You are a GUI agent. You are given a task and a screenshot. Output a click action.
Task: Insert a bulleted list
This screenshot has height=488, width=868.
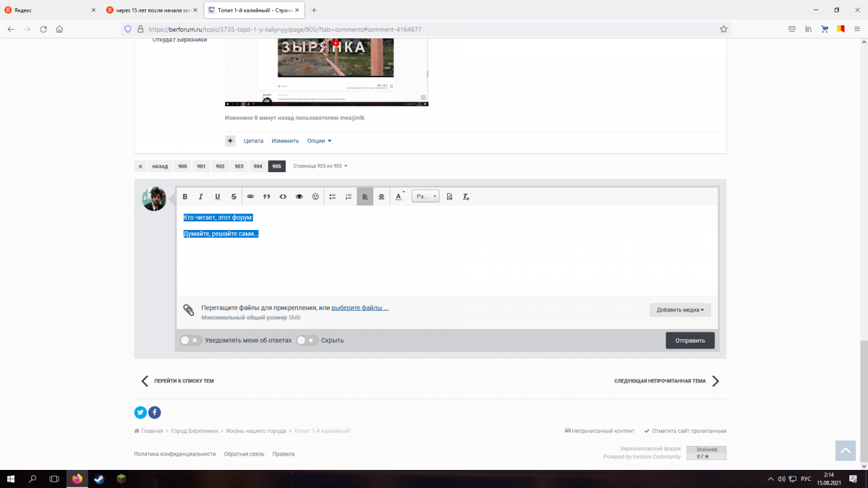[x=333, y=197]
